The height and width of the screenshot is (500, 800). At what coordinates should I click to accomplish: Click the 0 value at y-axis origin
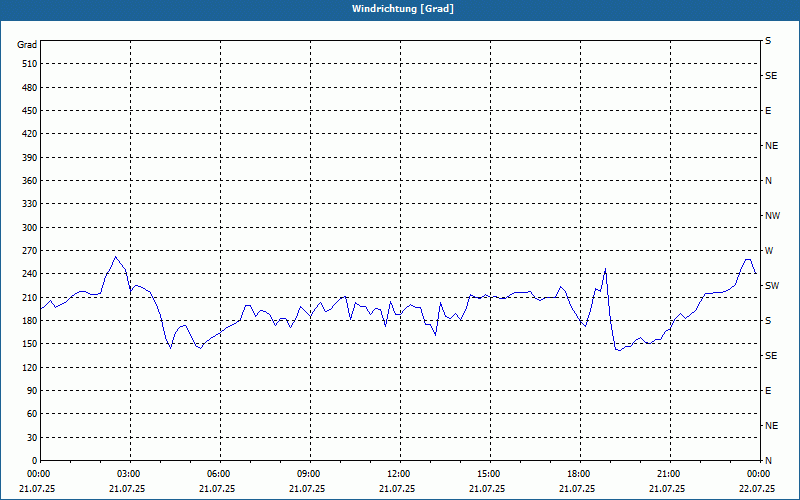click(34, 461)
